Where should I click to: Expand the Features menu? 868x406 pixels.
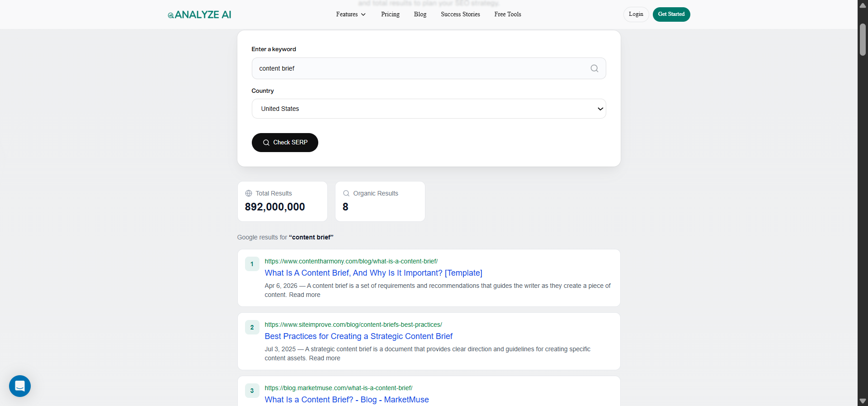click(x=351, y=14)
